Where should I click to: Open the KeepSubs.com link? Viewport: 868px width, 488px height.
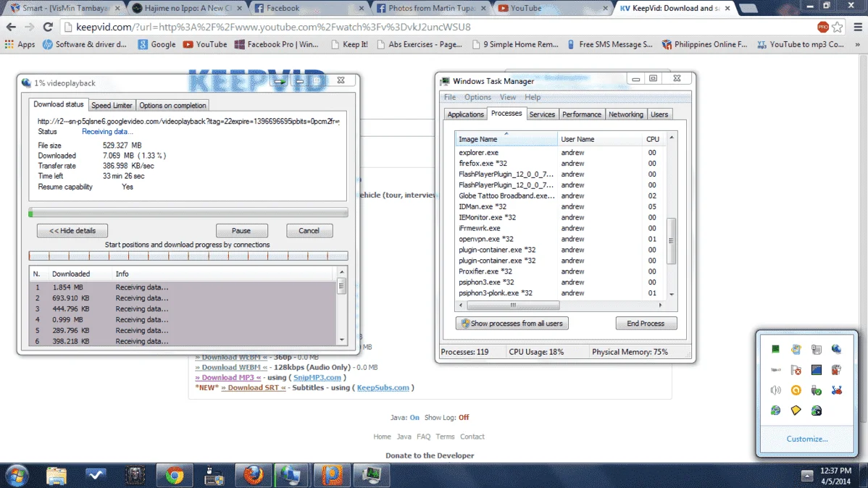383,387
